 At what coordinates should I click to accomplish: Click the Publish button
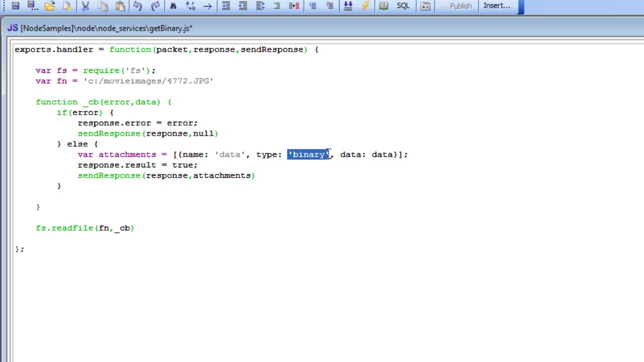456,6
